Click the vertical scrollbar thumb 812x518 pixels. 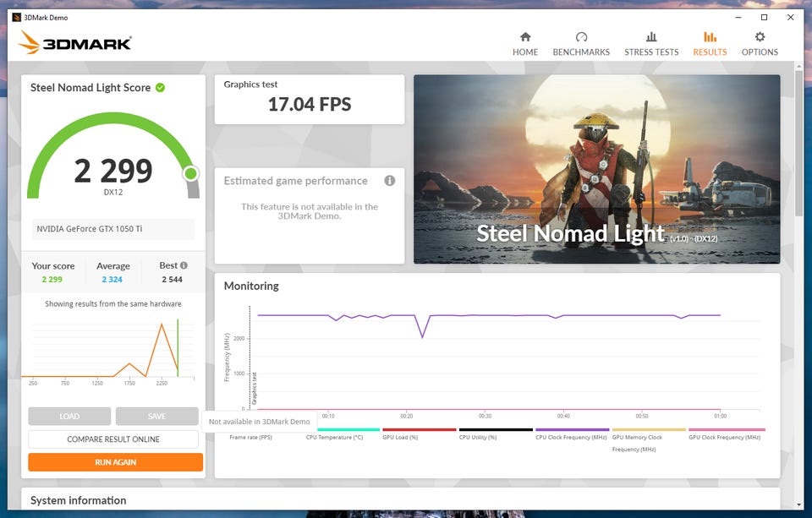798,143
